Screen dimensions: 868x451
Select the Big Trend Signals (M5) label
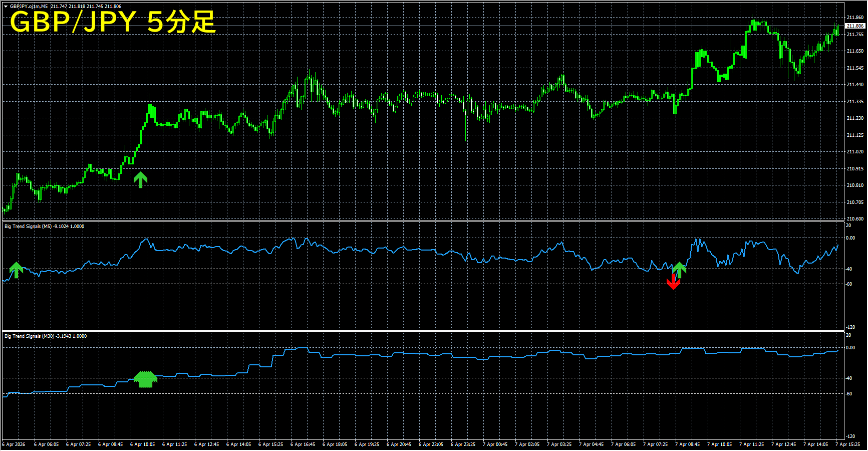[29, 227]
